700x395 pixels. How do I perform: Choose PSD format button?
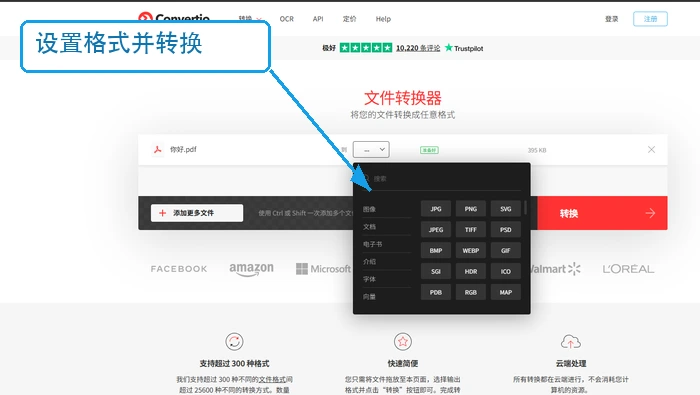pos(505,230)
